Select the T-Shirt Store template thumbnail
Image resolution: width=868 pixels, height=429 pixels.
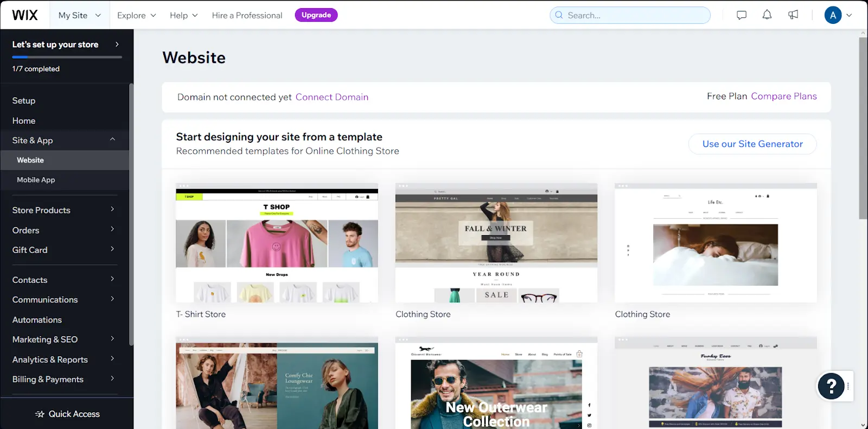277,243
